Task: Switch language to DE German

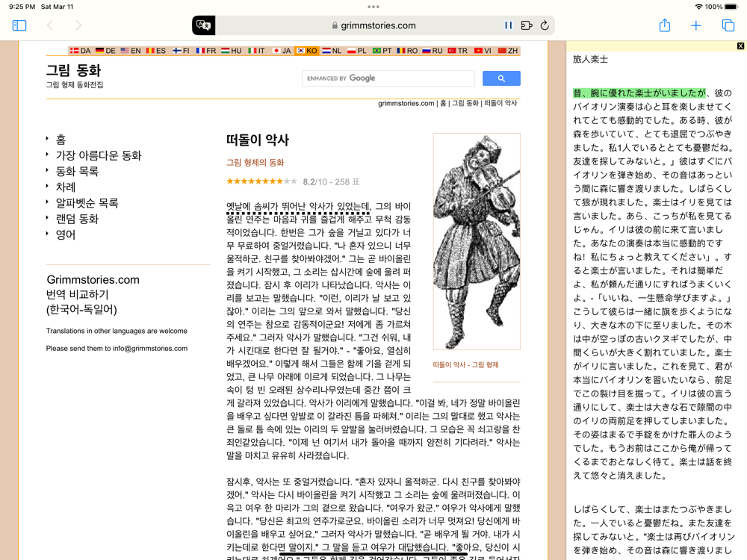Action: click(105, 51)
